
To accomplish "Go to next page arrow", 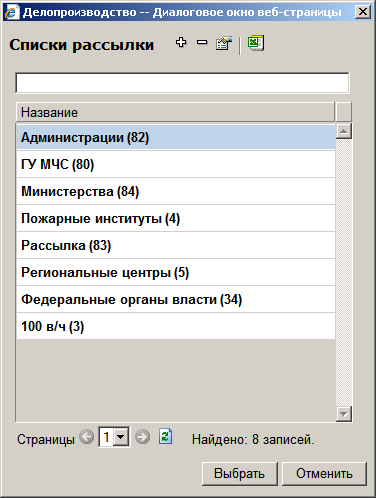I will click(x=143, y=437).
